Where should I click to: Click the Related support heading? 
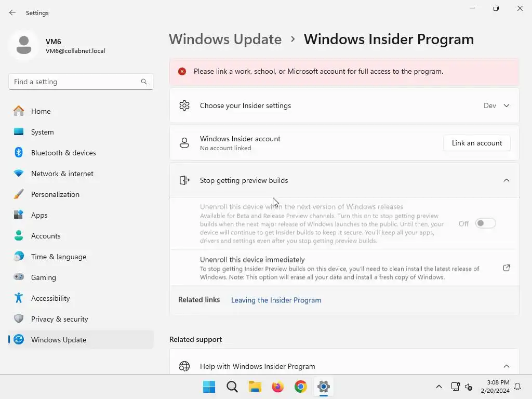(195, 339)
